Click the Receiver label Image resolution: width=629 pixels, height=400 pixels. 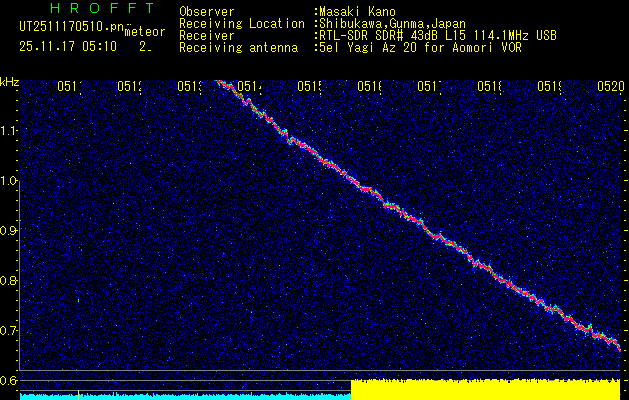207,36
